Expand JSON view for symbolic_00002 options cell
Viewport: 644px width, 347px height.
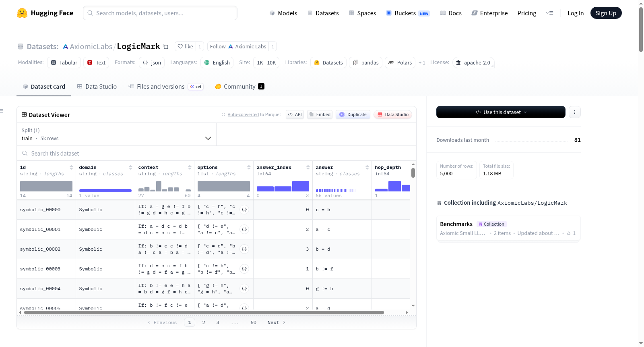(x=244, y=249)
